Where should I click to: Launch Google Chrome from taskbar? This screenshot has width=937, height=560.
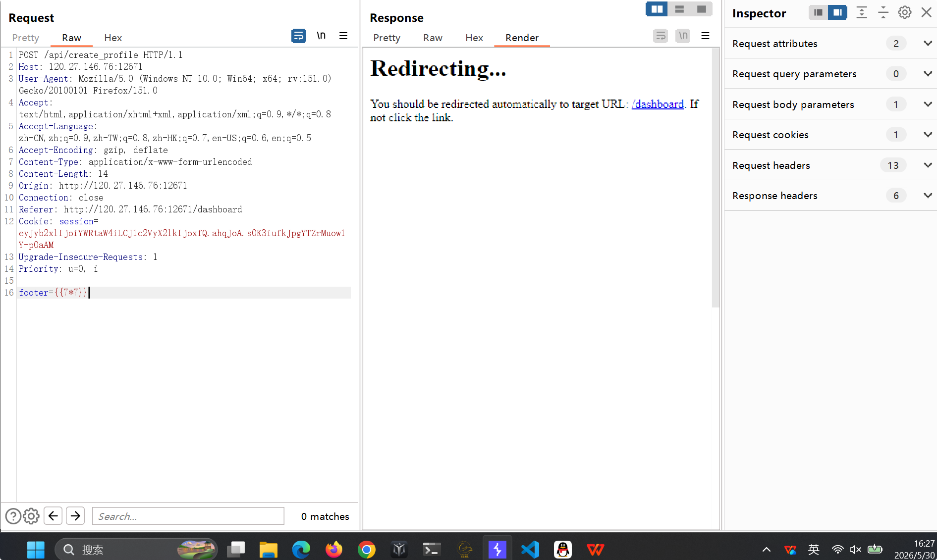[x=367, y=549]
